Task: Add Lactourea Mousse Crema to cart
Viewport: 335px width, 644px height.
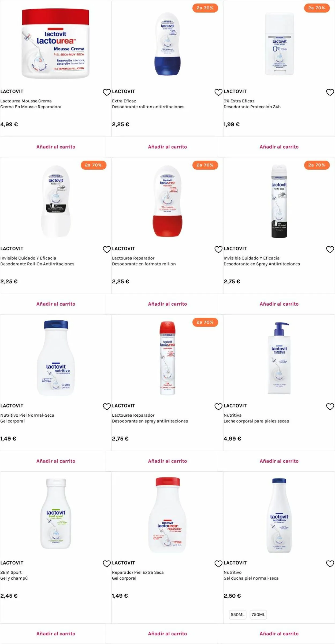Action: [x=56, y=147]
